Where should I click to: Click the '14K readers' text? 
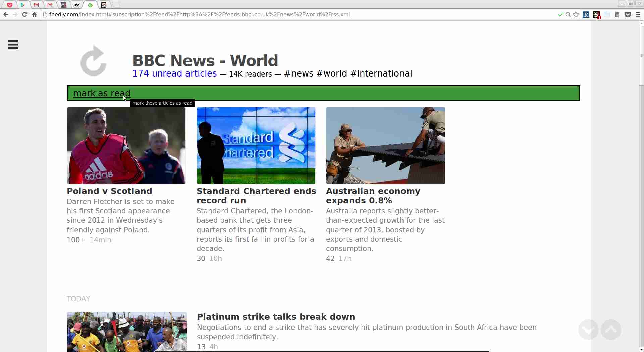[x=251, y=74]
